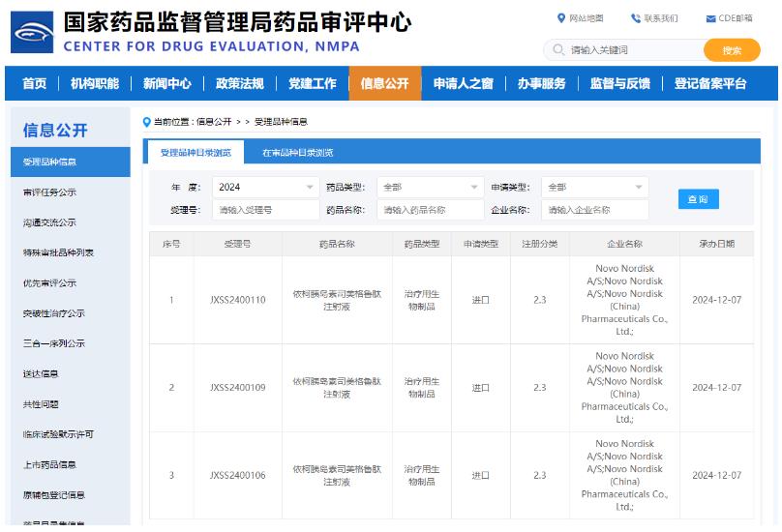Open 审评任务公示 in the sidebar
Image resolution: width=782 pixels, height=532 pixels.
[x=50, y=192]
